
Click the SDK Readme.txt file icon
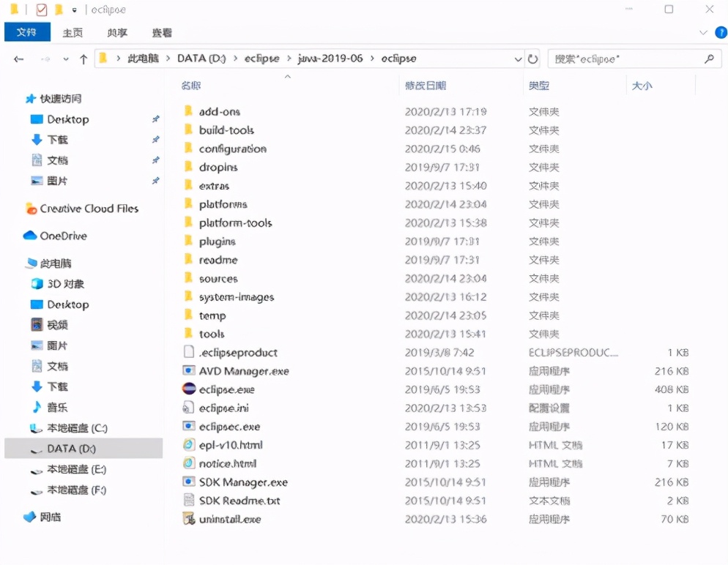[188, 500]
